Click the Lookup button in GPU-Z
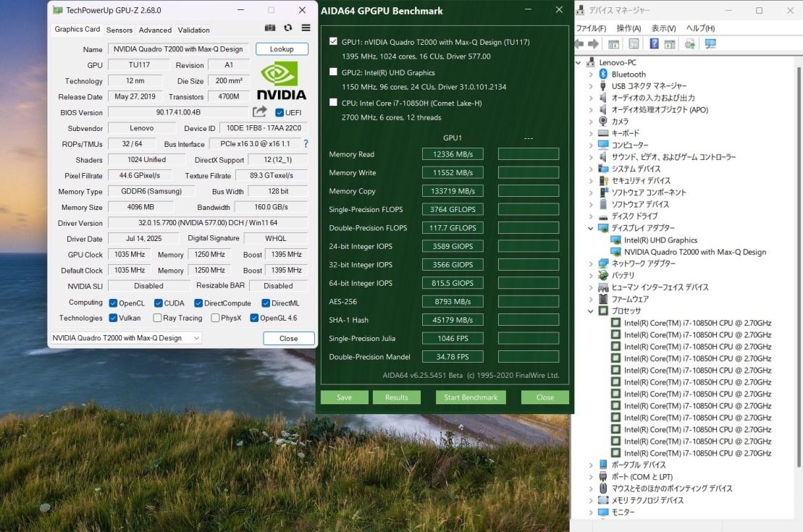 point(282,49)
